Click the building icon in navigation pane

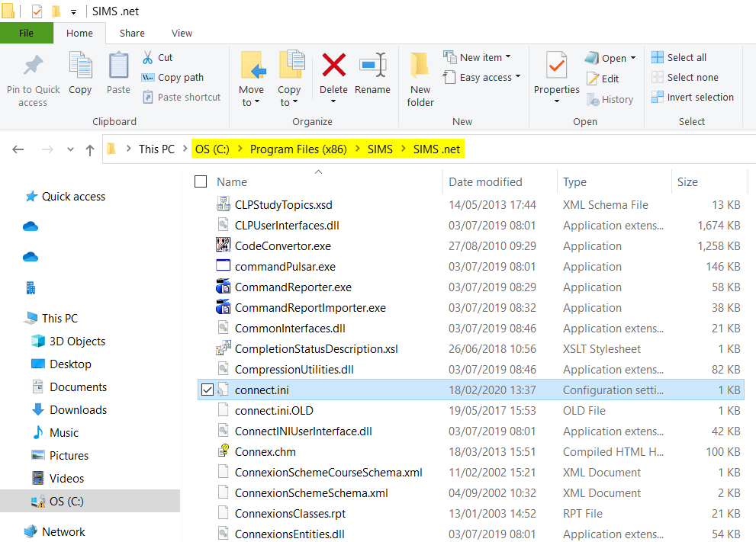tap(31, 287)
